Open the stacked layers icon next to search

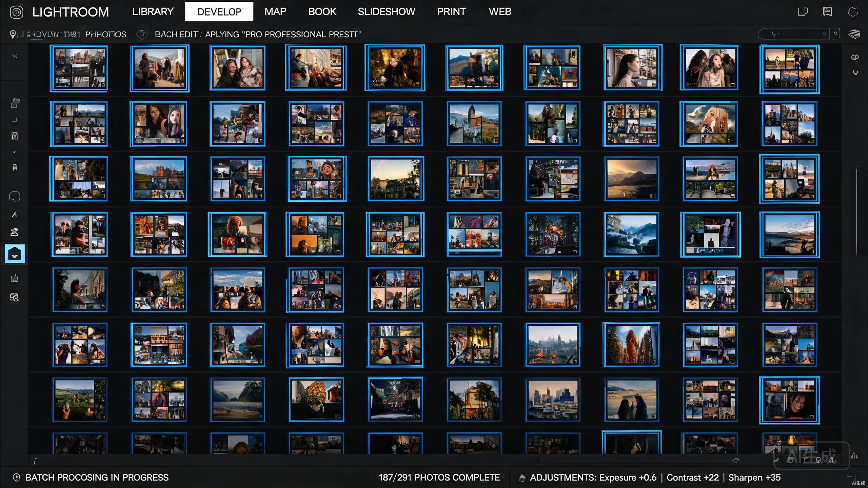(854, 34)
